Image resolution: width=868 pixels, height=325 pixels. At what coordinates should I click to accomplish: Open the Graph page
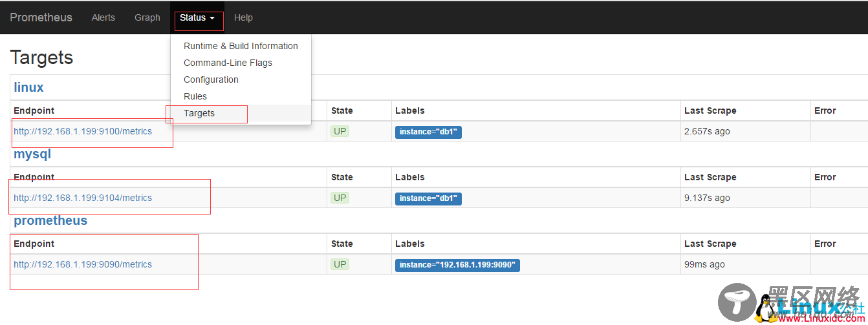point(147,17)
